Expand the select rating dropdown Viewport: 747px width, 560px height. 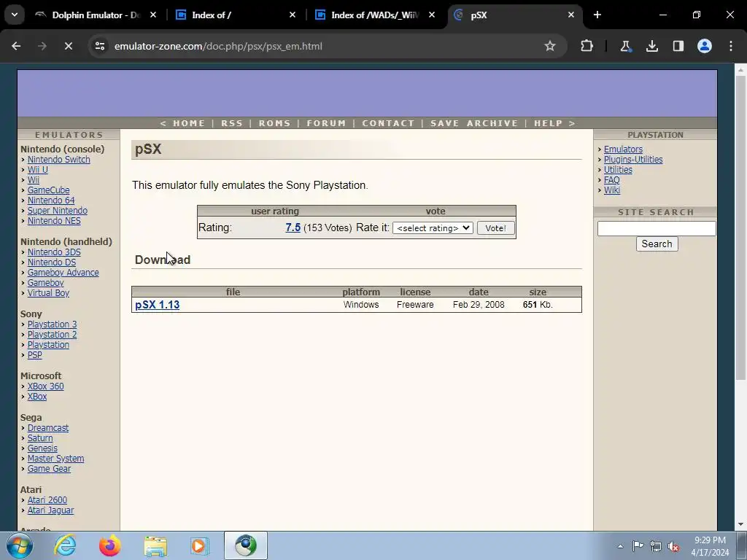[x=433, y=228]
